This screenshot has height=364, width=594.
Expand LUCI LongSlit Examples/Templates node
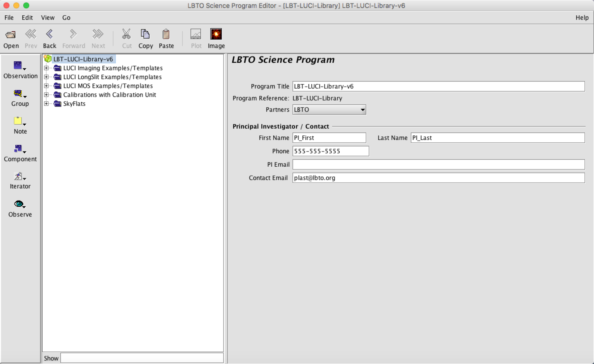coord(46,77)
